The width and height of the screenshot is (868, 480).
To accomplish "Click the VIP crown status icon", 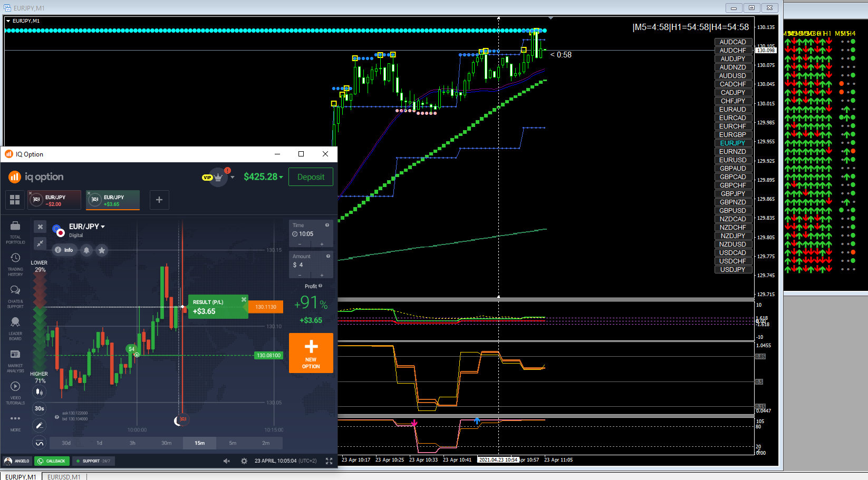I will (218, 177).
